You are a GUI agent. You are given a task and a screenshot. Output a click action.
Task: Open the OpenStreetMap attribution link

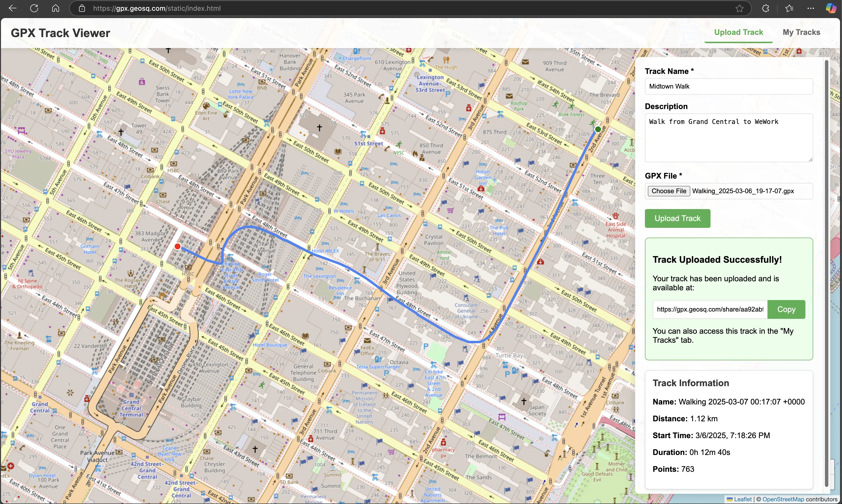pyautogui.click(x=783, y=499)
